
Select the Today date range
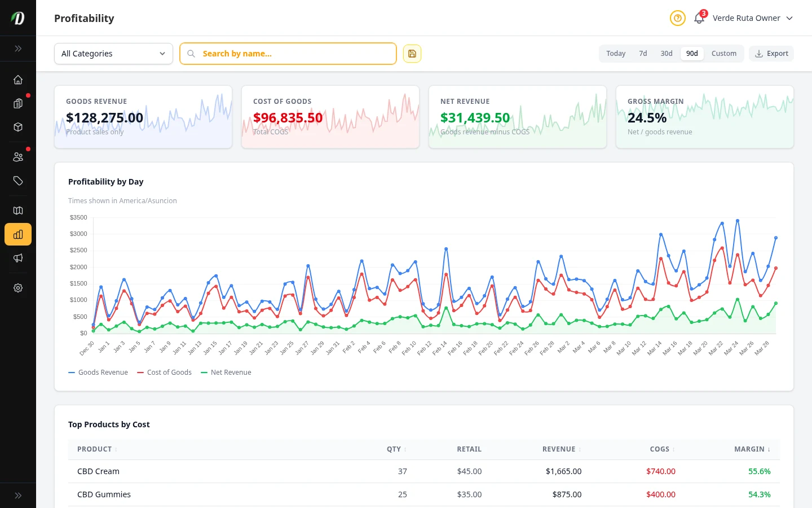pyautogui.click(x=616, y=53)
